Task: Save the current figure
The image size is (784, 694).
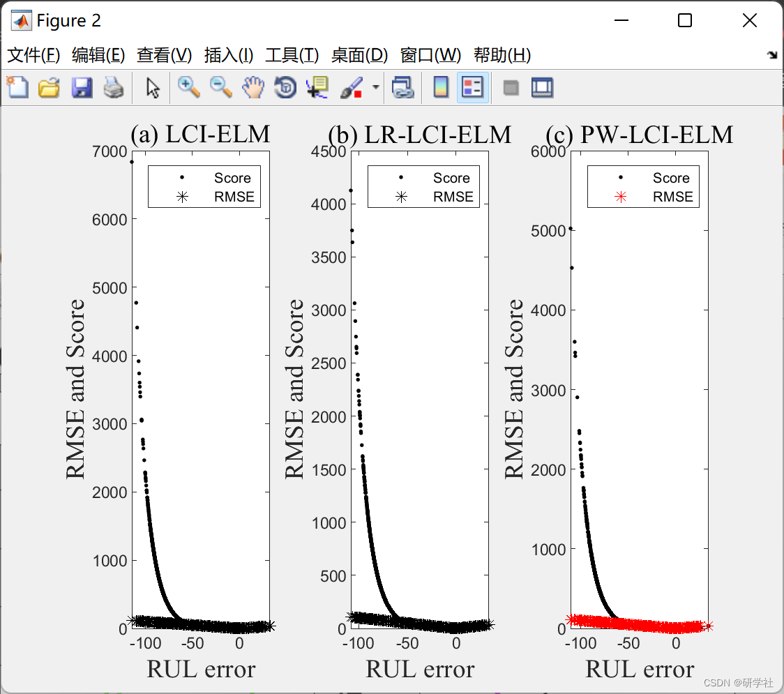Action: pos(82,87)
